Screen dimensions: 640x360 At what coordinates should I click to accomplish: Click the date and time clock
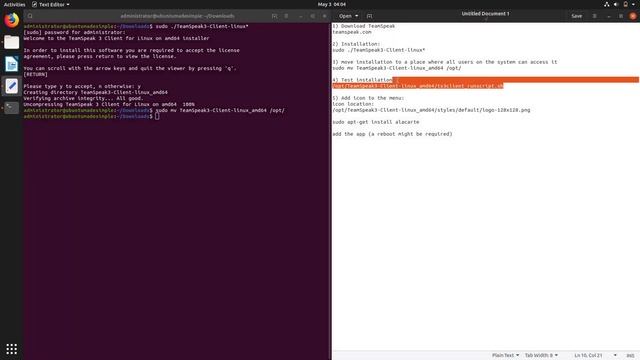331,4
